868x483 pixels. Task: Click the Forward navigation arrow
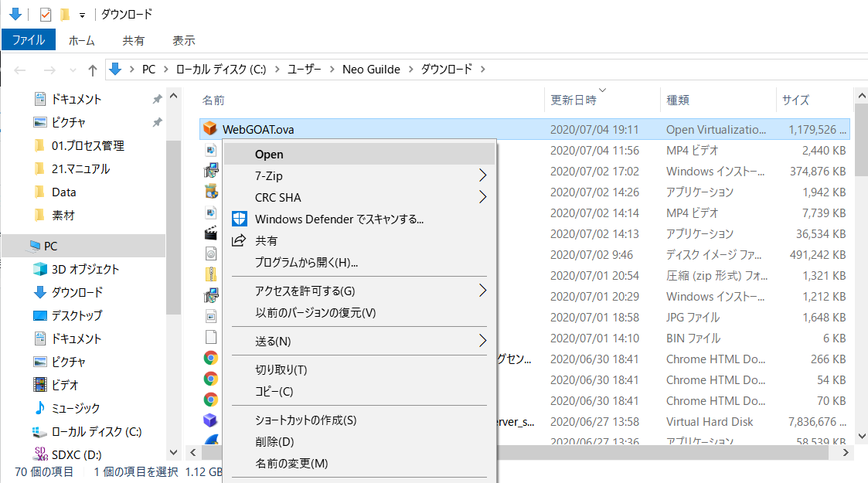49,70
